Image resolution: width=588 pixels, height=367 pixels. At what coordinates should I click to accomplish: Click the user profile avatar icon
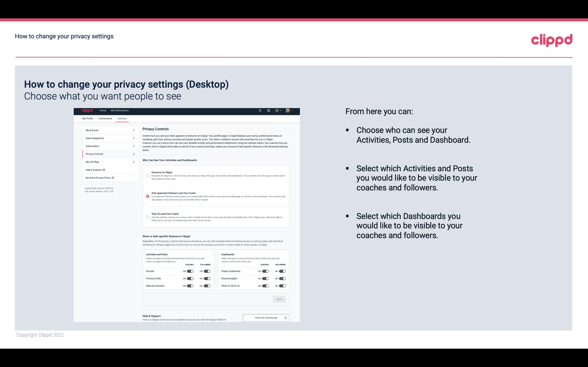pos(287,110)
